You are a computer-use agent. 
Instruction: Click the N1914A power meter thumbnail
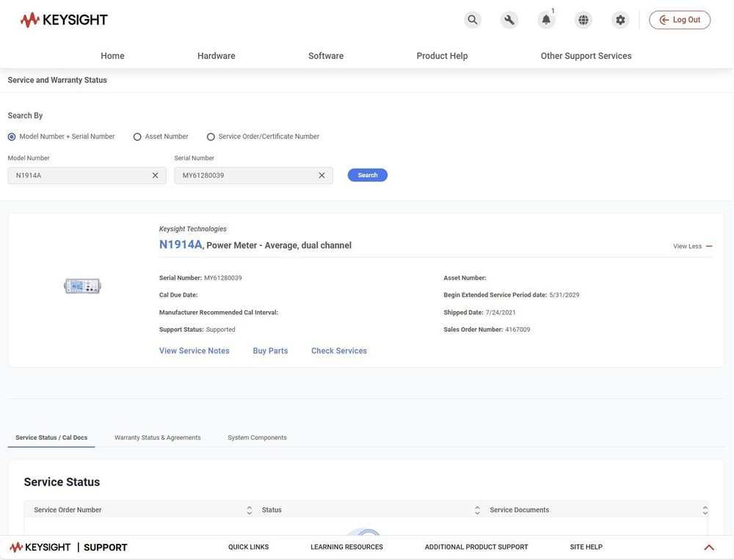click(82, 286)
